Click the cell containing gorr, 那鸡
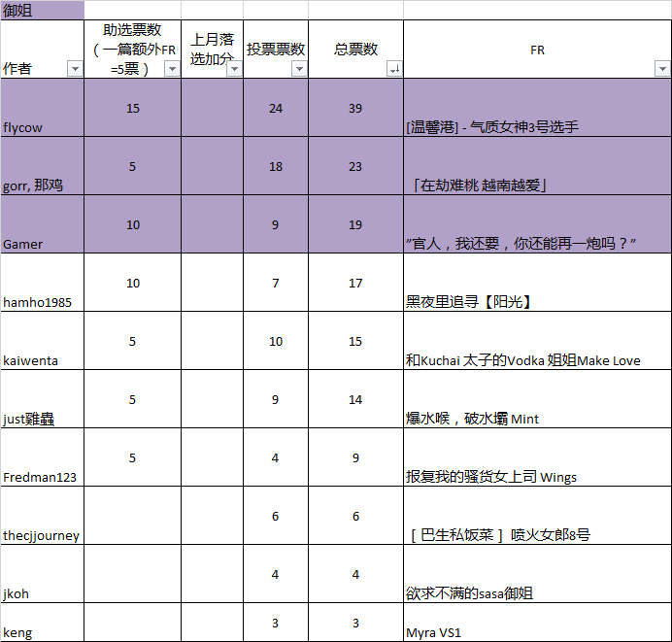 coord(43,166)
